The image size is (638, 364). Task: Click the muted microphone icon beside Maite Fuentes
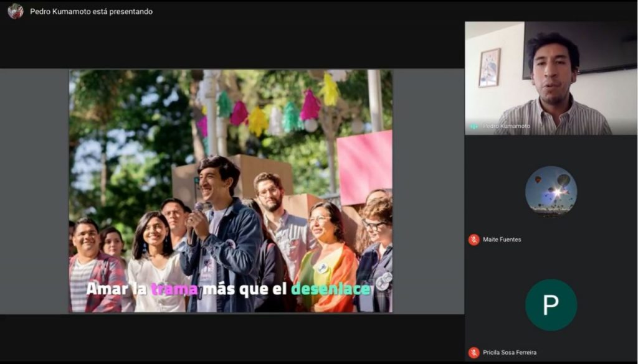[474, 240]
